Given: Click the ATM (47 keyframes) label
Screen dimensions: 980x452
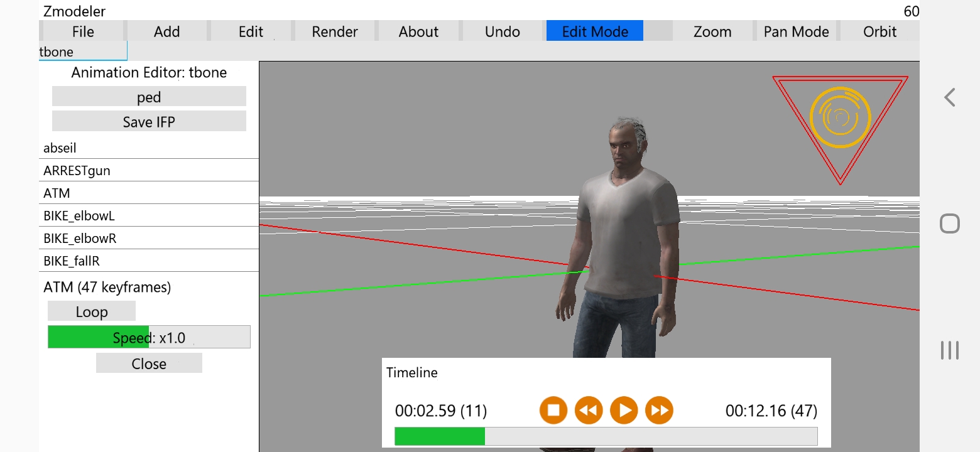Looking at the screenshot, I should click(107, 287).
